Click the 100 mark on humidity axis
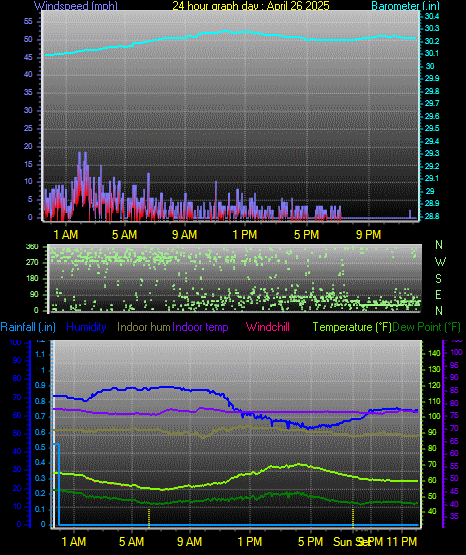Viewport: 466px width, 555px height. [x=16, y=343]
